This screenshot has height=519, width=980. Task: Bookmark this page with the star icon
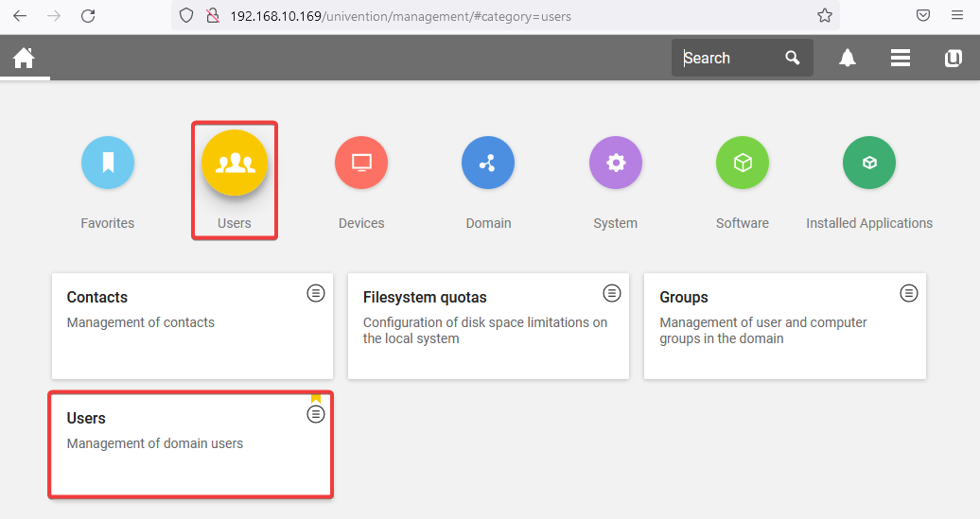825,15
